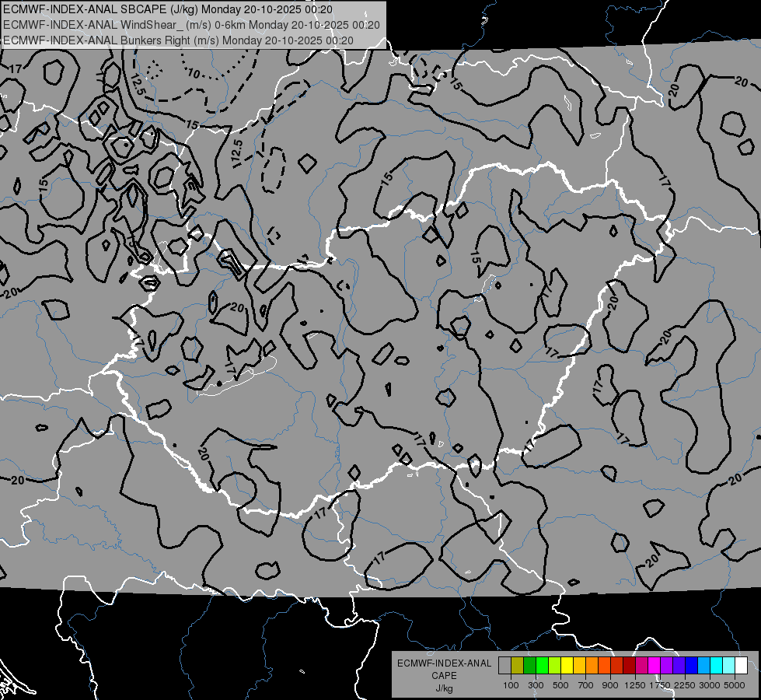Select the pure blue legend swatch

pos(691,666)
